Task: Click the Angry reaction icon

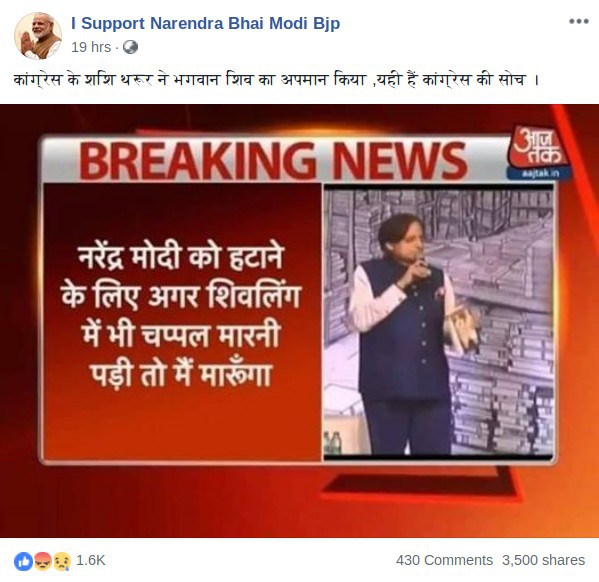Action: [x=42, y=561]
